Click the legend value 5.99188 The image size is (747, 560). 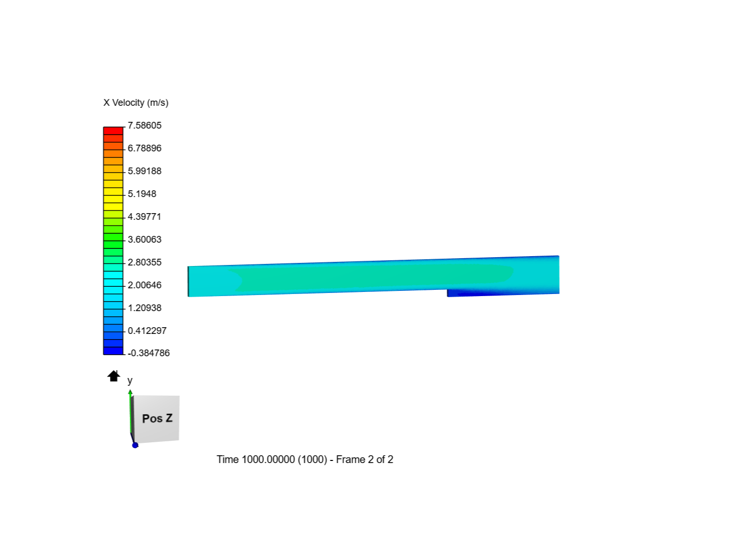pos(145,171)
